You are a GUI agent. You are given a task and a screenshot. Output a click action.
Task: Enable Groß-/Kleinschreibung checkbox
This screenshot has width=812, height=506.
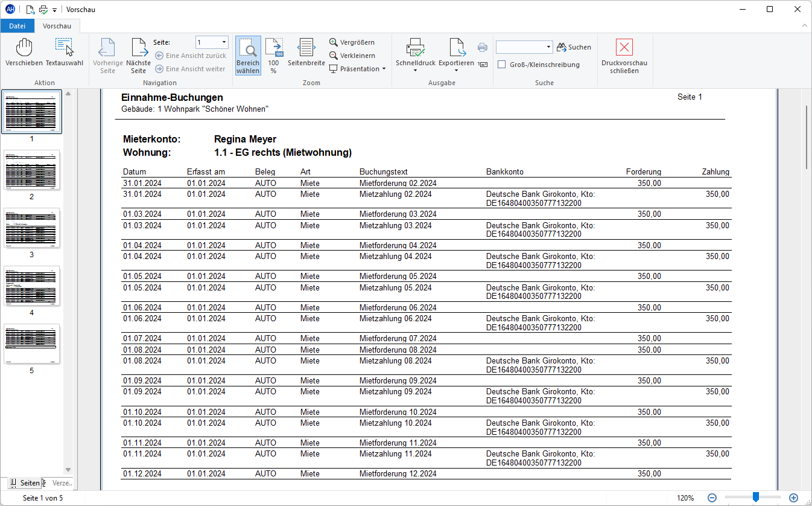point(501,65)
